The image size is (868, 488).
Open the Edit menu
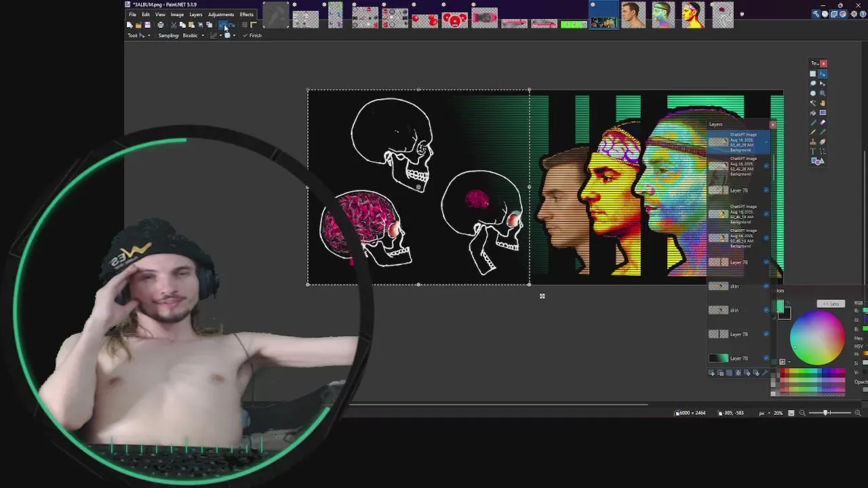point(145,14)
